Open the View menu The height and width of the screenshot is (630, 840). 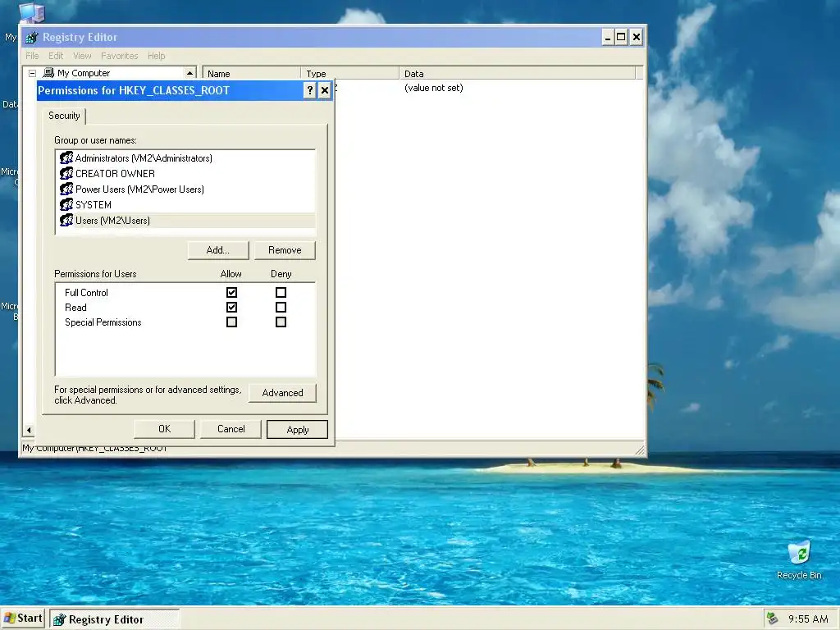[82, 56]
